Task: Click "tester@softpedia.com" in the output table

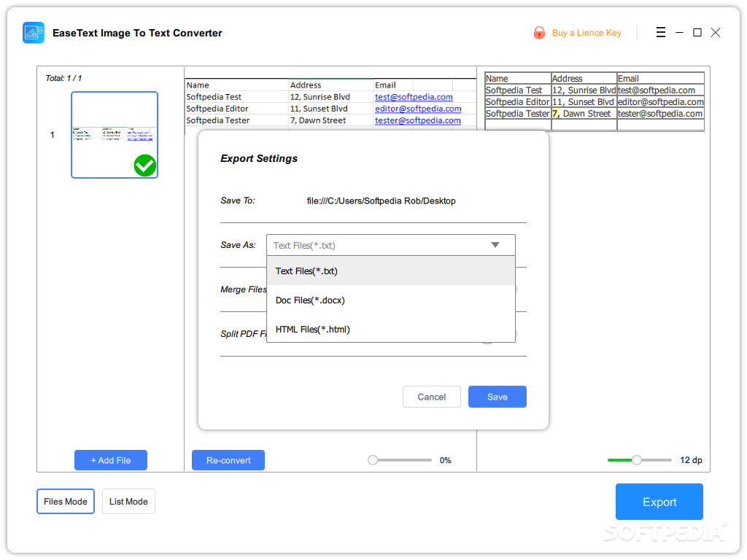Action: tap(659, 114)
